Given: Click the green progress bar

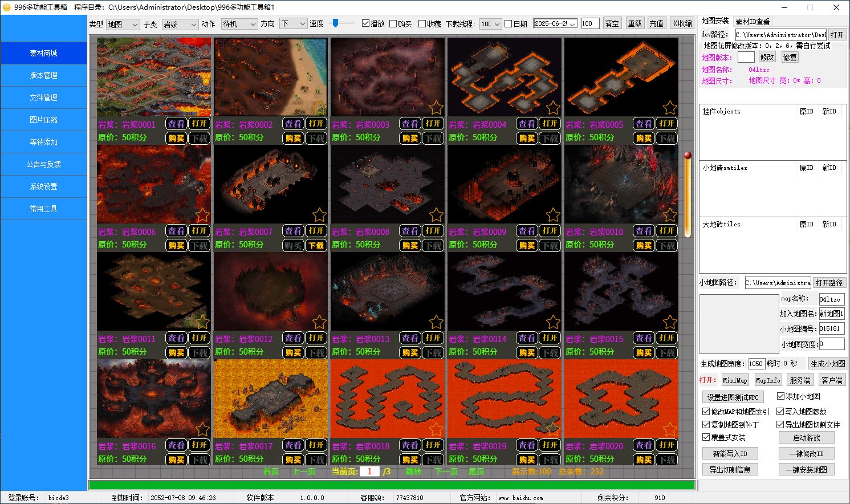Looking at the screenshot, I should (392, 485).
